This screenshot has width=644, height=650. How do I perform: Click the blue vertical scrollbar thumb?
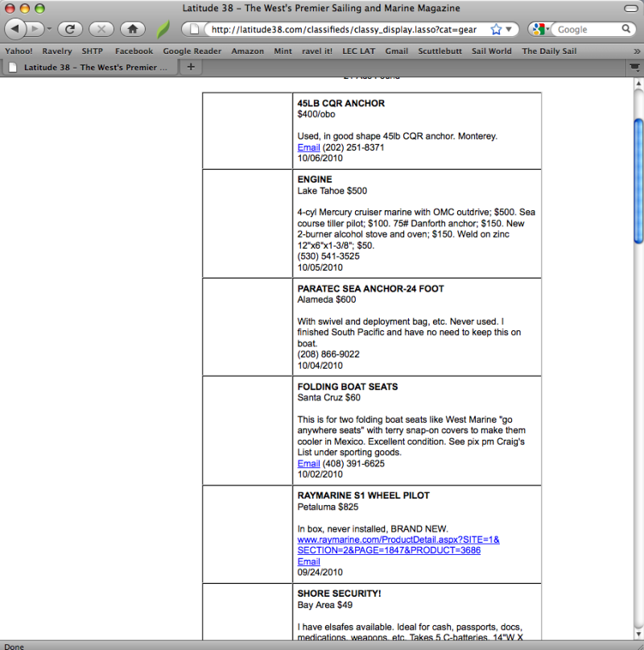pos(638,181)
